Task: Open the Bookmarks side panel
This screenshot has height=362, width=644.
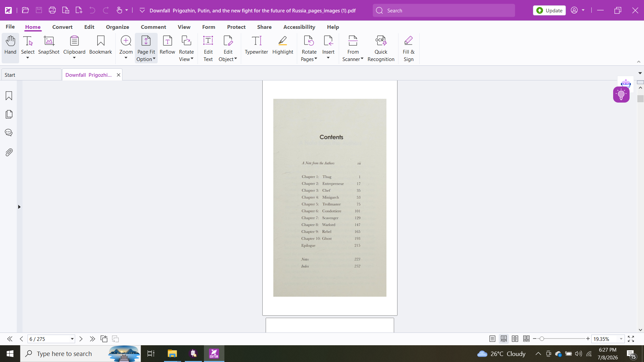Action: [x=9, y=96]
